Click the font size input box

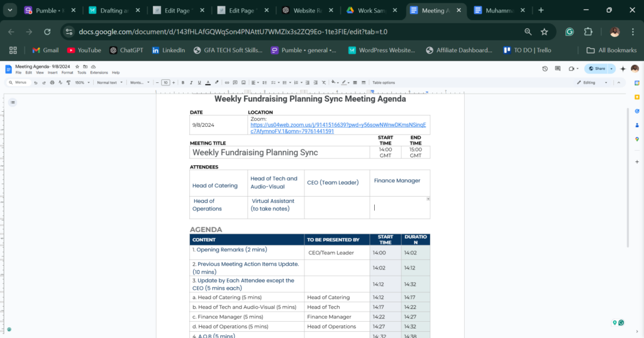tap(165, 82)
